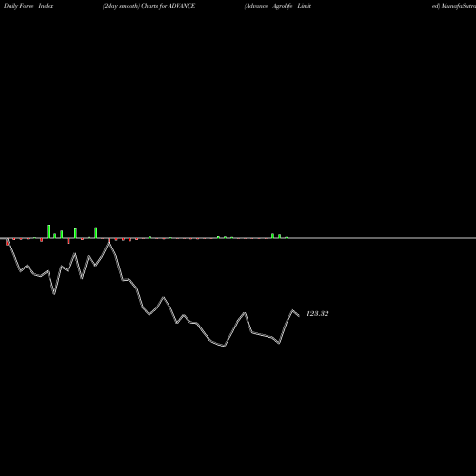Click the tallest green force index bar

pyautogui.click(x=49, y=231)
